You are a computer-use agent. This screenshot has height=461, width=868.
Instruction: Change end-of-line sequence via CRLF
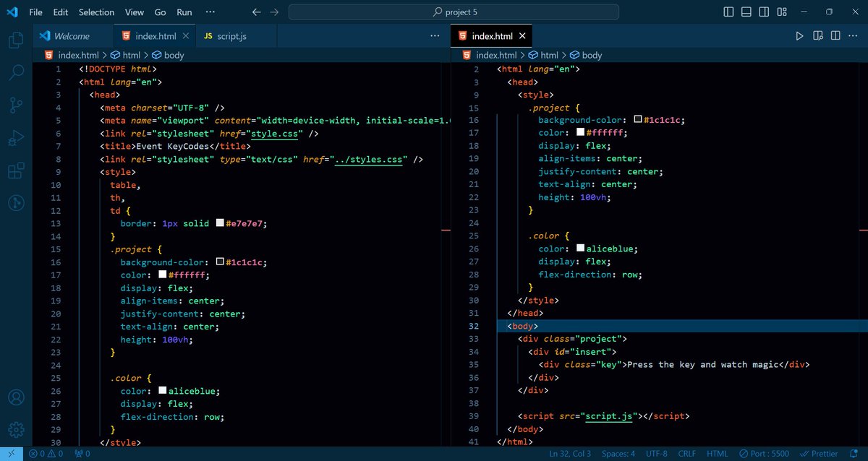(x=687, y=454)
